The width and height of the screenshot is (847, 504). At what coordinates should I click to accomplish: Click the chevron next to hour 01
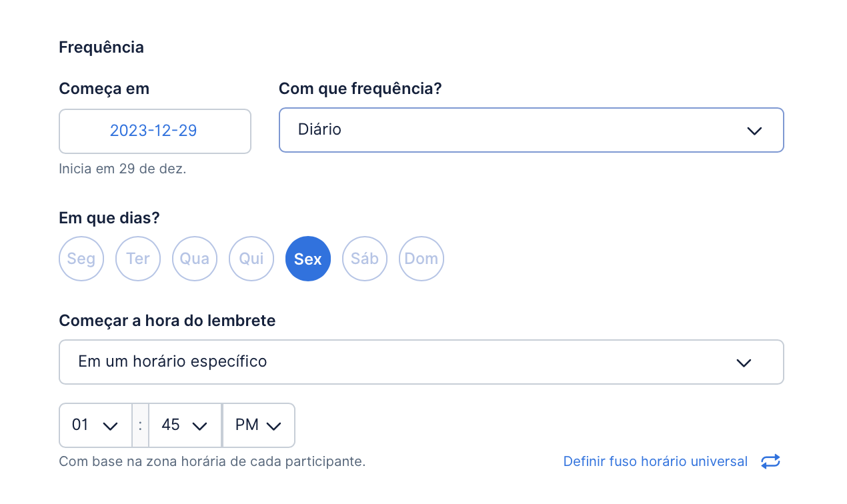tap(111, 425)
